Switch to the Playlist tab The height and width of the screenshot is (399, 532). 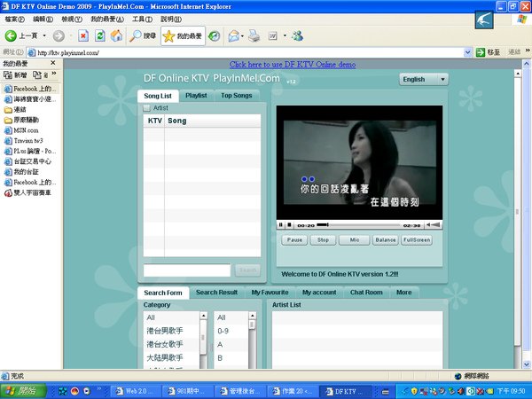196,96
